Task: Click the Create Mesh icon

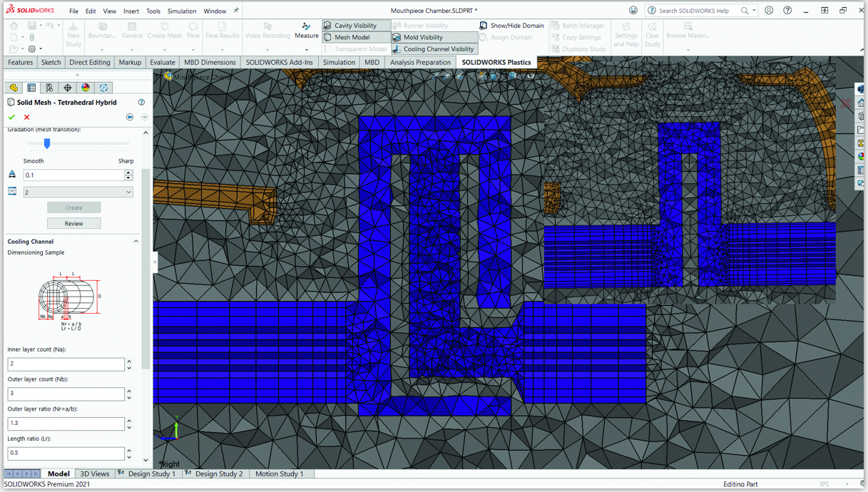Action: (165, 26)
